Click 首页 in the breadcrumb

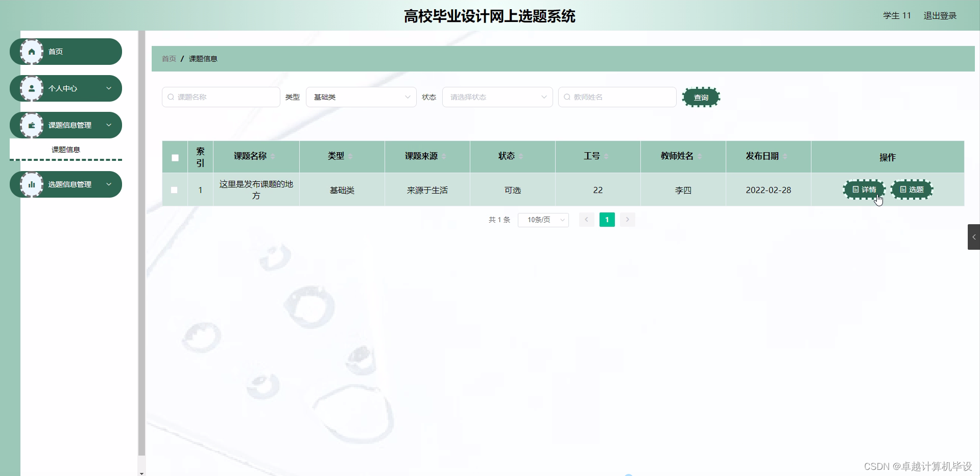click(x=169, y=58)
